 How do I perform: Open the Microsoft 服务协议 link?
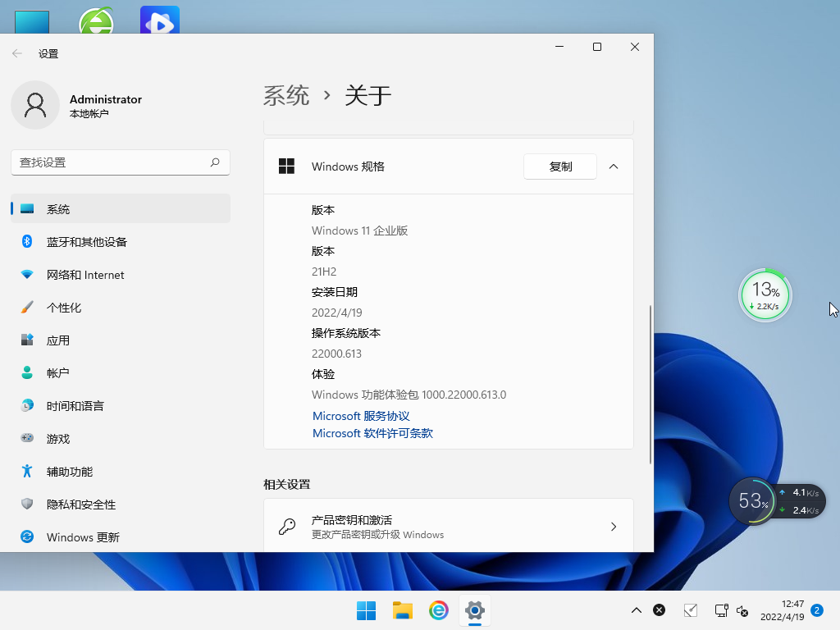[x=361, y=416]
